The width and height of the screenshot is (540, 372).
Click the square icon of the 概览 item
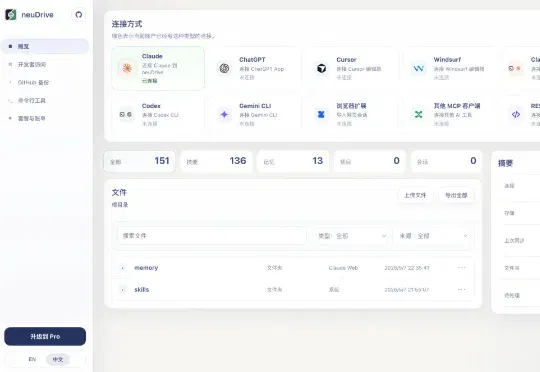(10, 46)
